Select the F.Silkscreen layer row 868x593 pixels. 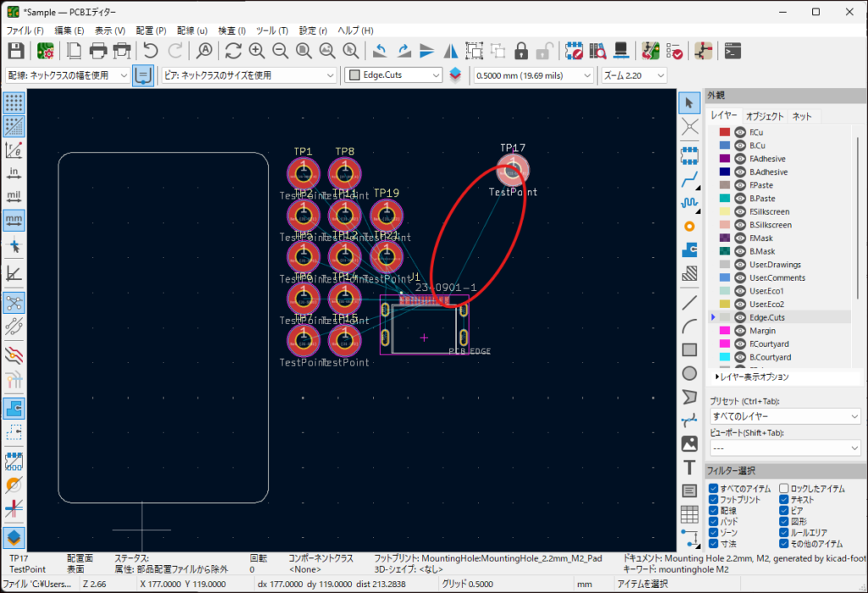(x=770, y=211)
